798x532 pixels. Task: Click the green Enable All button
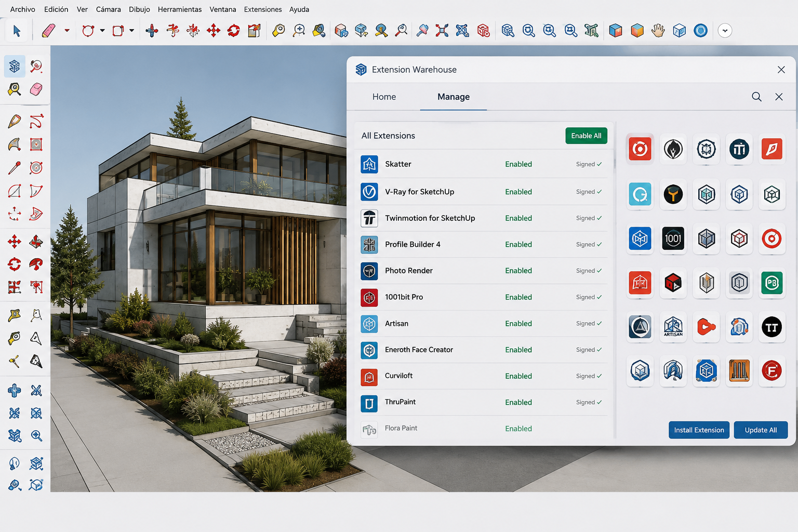point(586,136)
